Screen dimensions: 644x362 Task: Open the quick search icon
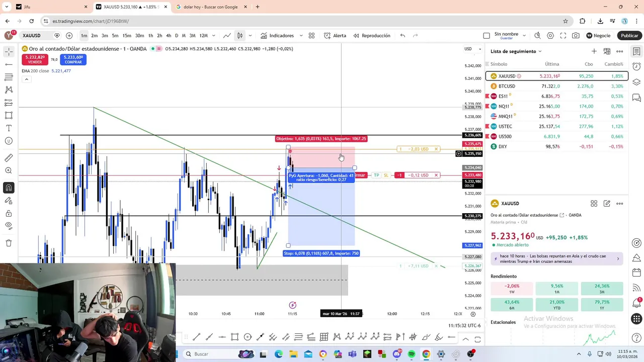[x=537, y=36]
